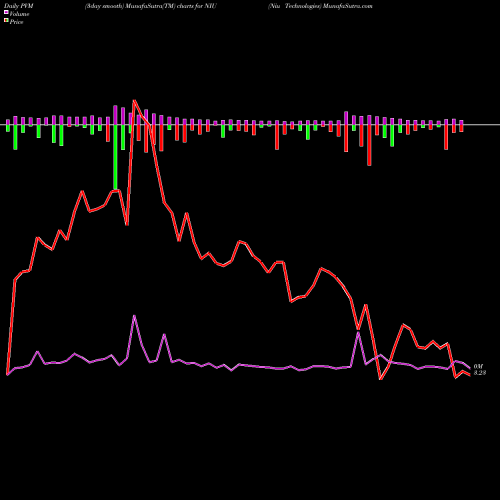500x500 pixels.
Task: Click the Daily PVM title text
Action: pos(19,6)
